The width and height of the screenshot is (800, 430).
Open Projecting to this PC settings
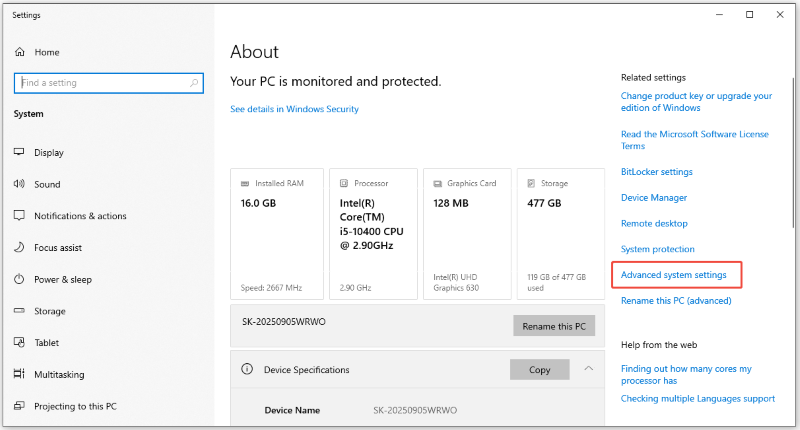(x=75, y=406)
